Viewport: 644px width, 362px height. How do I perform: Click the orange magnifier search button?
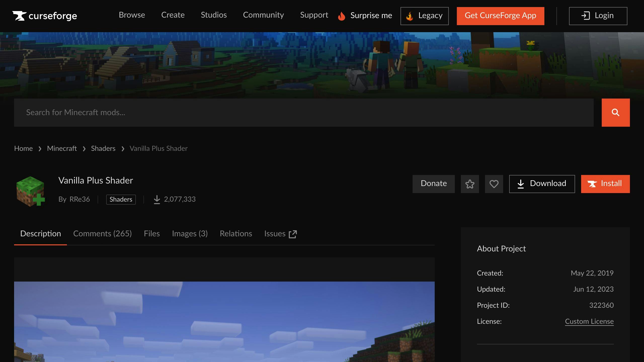click(616, 112)
